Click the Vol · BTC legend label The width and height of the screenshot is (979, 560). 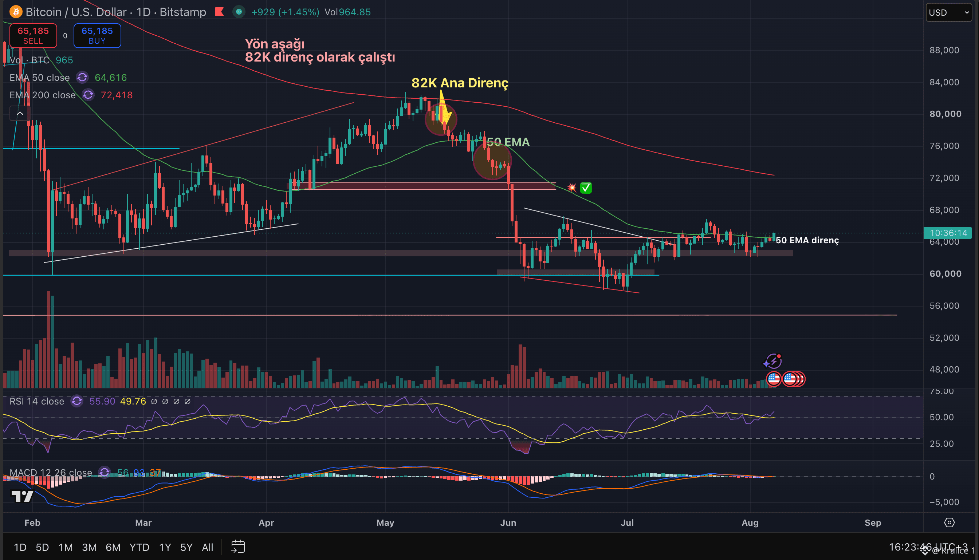(30, 60)
